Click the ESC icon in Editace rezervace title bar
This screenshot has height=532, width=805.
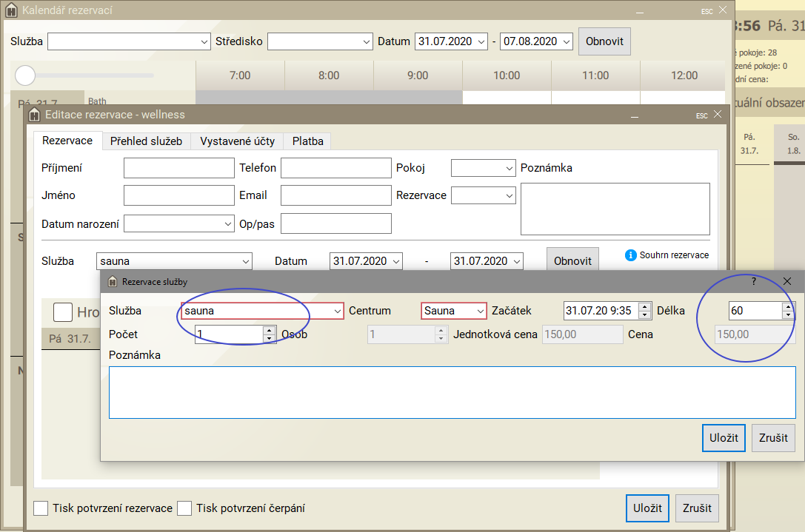pos(701,115)
